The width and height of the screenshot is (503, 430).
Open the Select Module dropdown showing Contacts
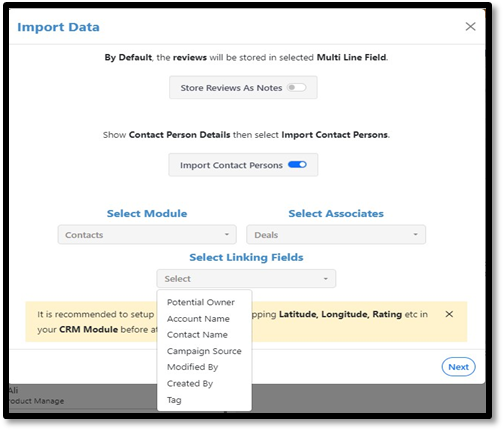pyautogui.click(x=147, y=235)
